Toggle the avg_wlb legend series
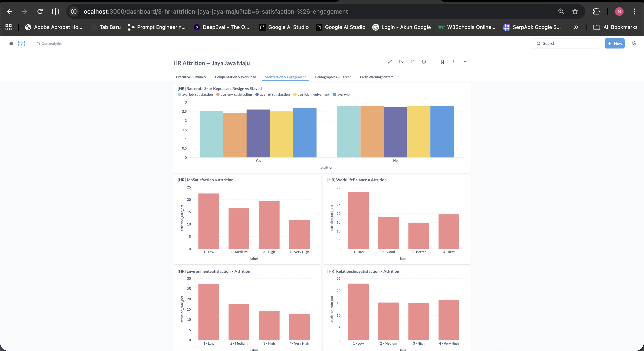This screenshot has width=644, height=351. click(341, 95)
